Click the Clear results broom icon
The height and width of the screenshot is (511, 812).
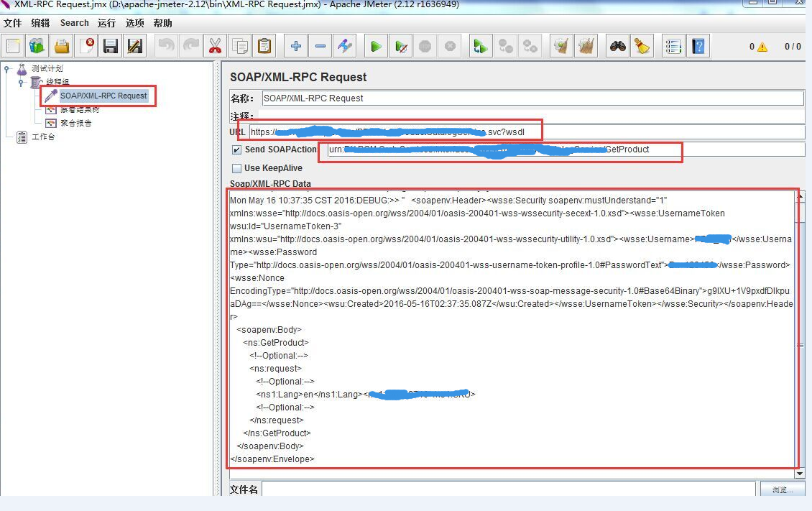pos(561,47)
